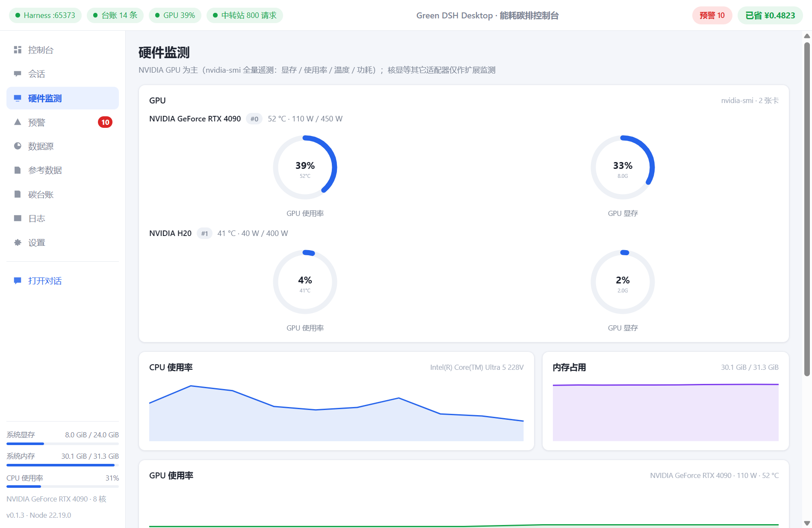
Task: Click the 系统显存 progress bar
Action: click(62, 444)
